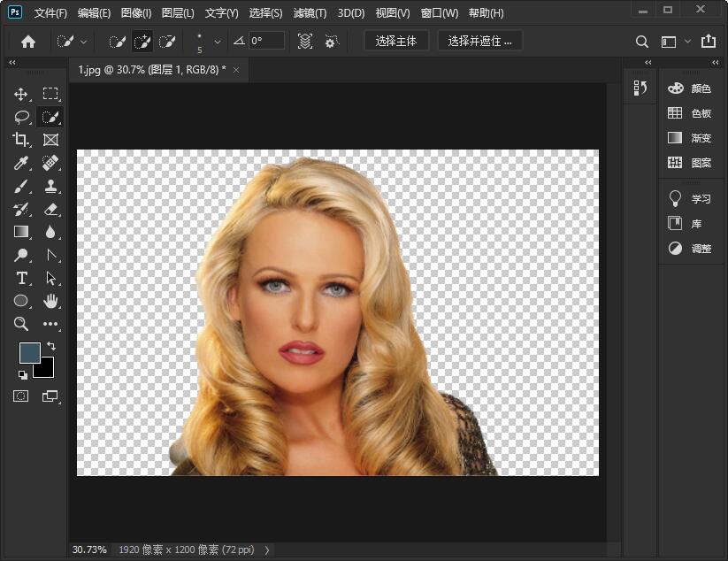
Task: Expand the status bar info arrow
Action: click(x=267, y=549)
